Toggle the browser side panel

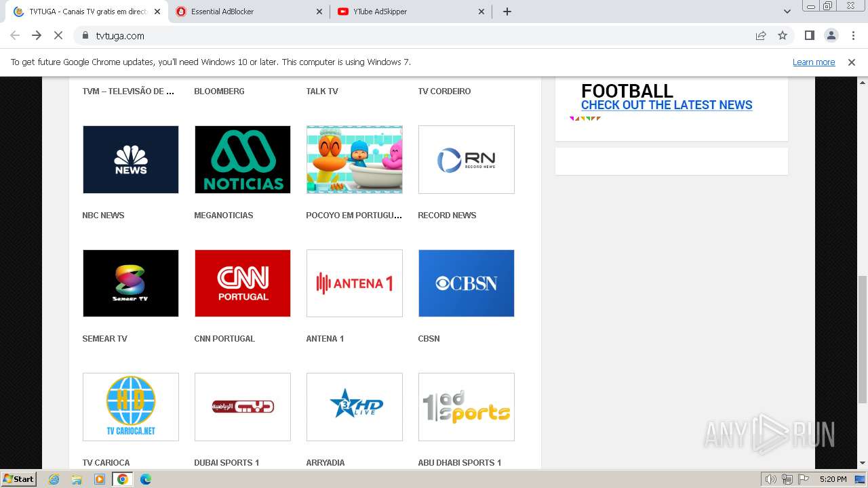(x=809, y=35)
